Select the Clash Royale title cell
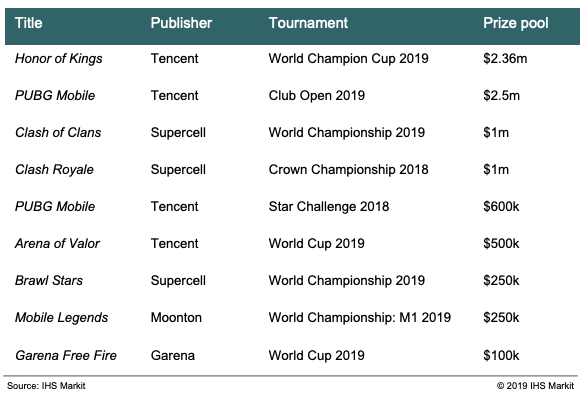The height and width of the screenshot is (401, 588). 54,170
